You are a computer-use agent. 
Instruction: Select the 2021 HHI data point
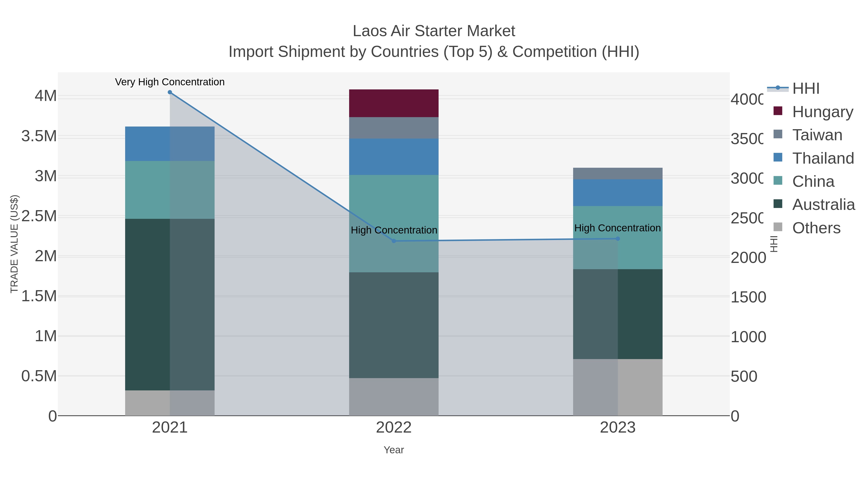tap(170, 92)
